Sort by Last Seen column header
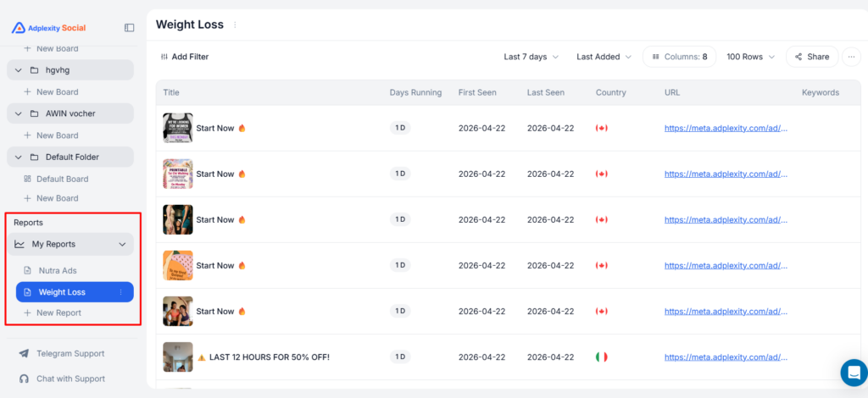The height and width of the screenshot is (398, 868). [x=546, y=92]
